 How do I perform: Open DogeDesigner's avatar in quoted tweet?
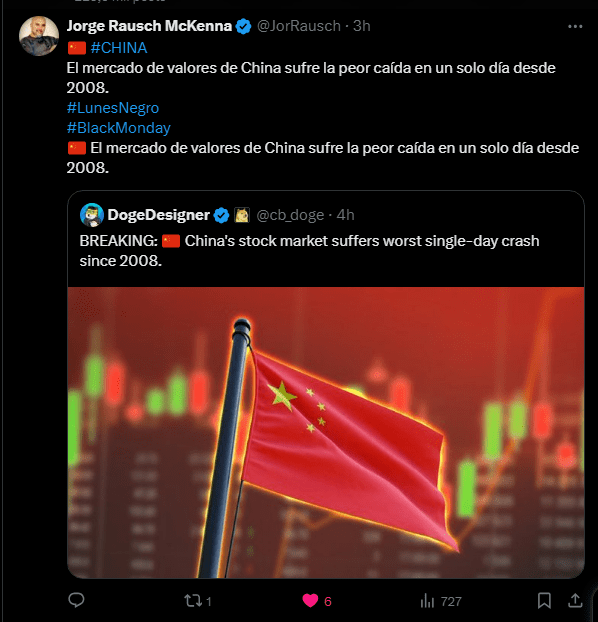click(x=92, y=215)
